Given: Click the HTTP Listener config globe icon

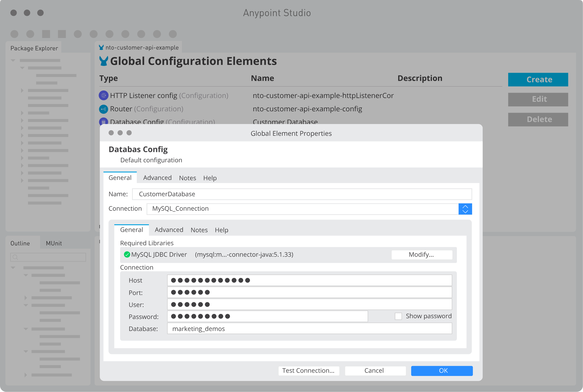Looking at the screenshot, I should (x=103, y=95).
